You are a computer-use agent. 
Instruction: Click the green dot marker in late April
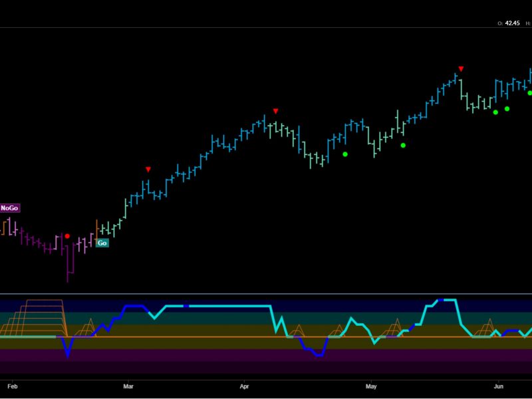pos(345,154)
